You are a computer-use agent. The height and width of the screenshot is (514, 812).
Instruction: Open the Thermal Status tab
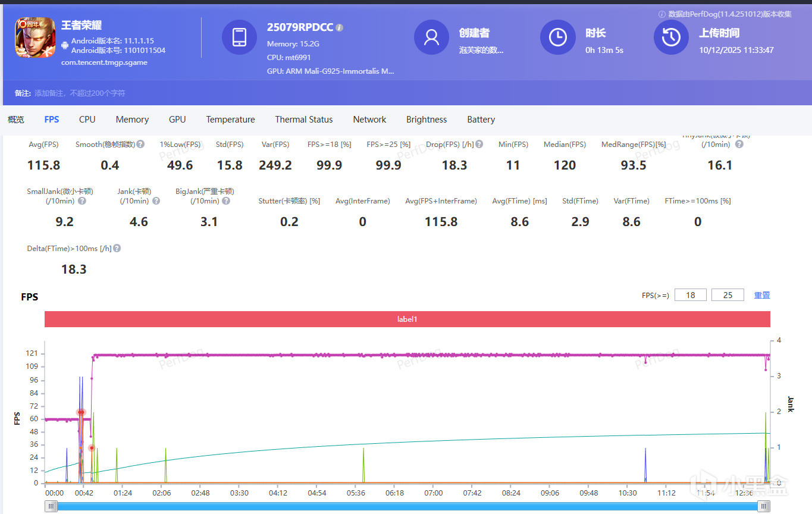[303, 120]
